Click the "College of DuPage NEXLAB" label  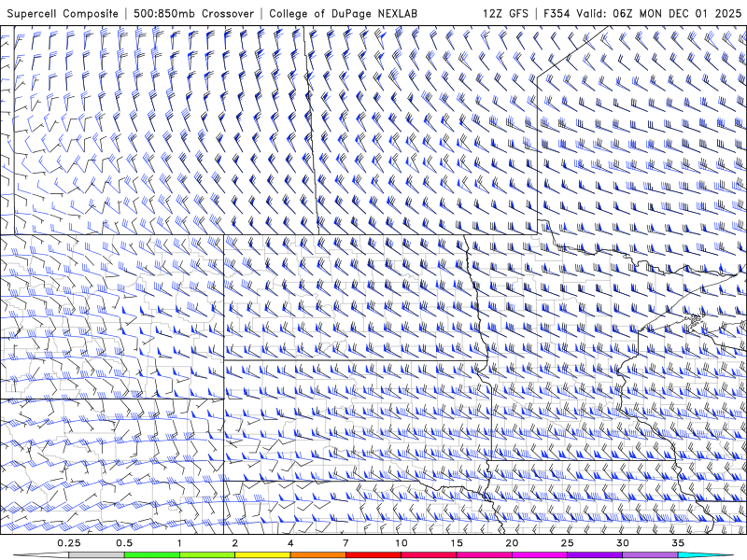(x=343, y=13)
